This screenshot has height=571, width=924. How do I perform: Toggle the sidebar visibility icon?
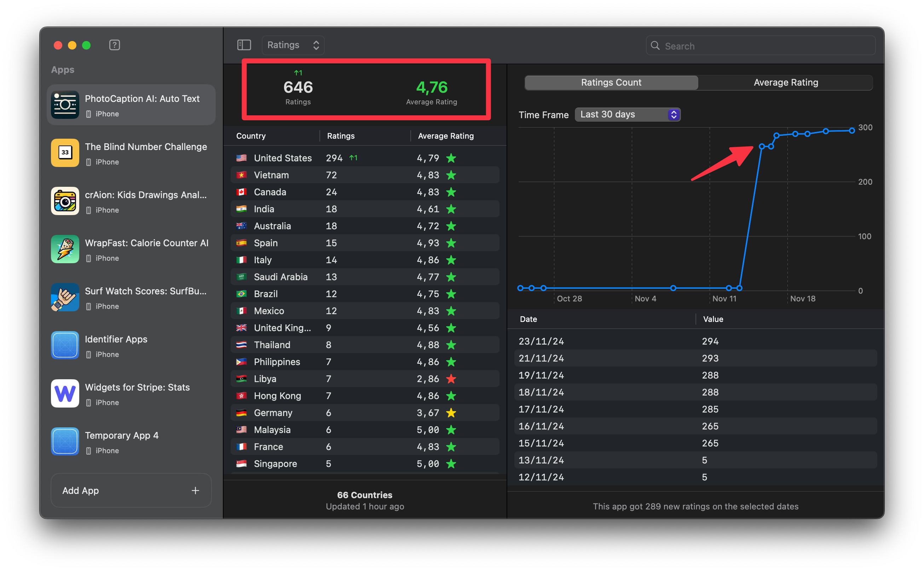click(244, 45)
